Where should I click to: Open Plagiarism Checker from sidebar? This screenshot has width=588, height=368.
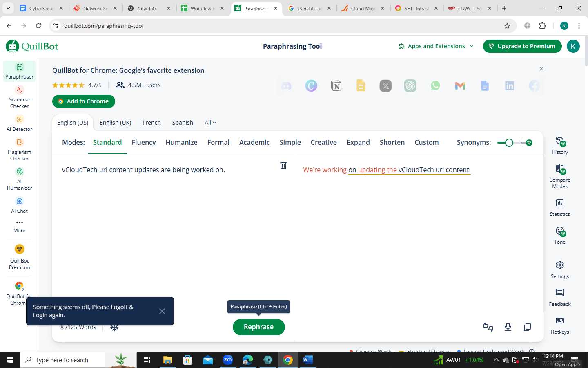coord(19,149)
